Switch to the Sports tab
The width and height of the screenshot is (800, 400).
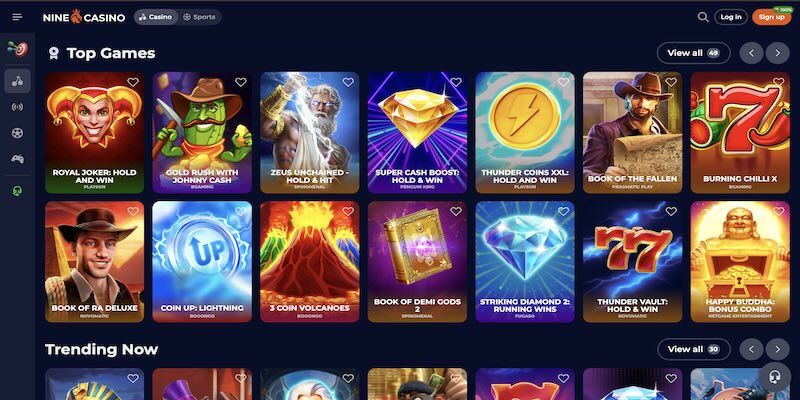click(199, 17)
